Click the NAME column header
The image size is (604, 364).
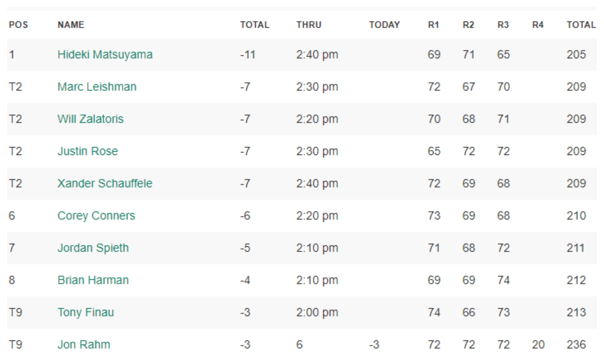tap(71, 24)
